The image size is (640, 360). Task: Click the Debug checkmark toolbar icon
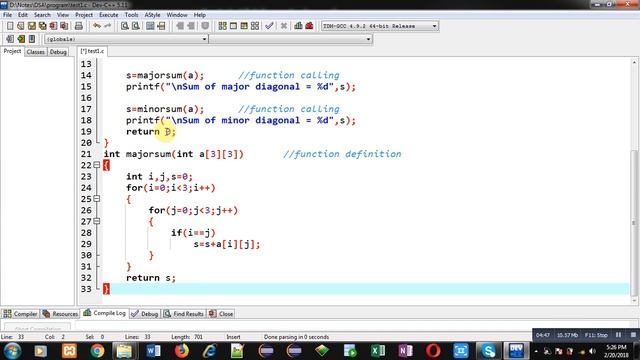tap(269, 26)
